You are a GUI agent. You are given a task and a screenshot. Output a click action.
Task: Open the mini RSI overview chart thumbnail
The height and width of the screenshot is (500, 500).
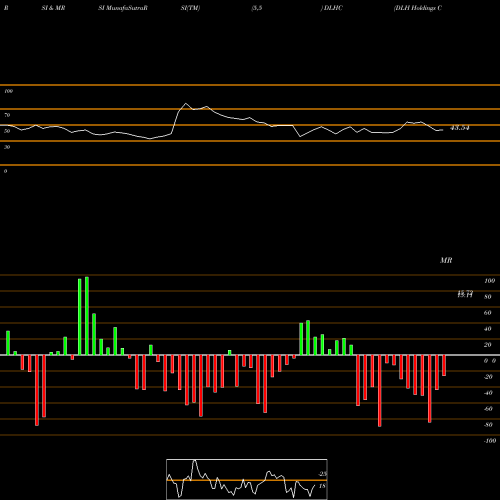tap(247, 479)
